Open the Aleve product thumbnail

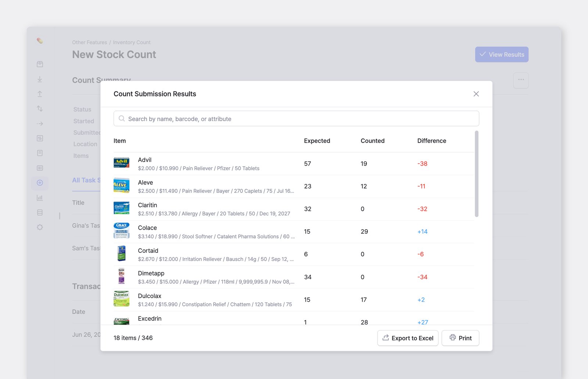tap(121, 186)
